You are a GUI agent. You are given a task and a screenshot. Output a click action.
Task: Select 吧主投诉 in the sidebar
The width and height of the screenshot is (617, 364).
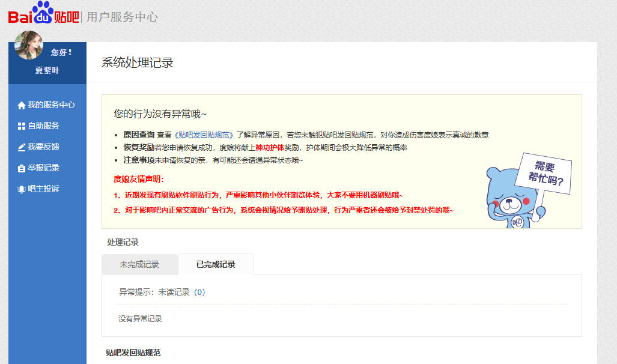pyautogui.click(x=43, y=189)
